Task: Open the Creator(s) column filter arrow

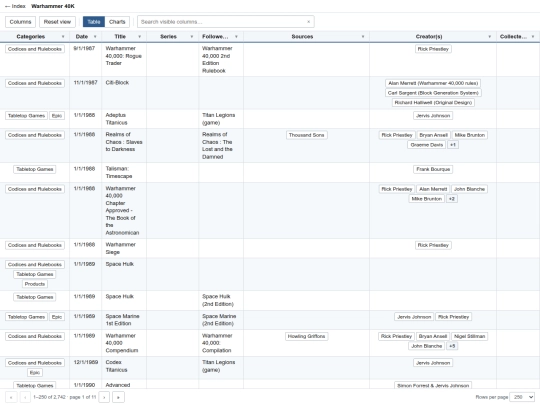Action: (x=489, y=37)
